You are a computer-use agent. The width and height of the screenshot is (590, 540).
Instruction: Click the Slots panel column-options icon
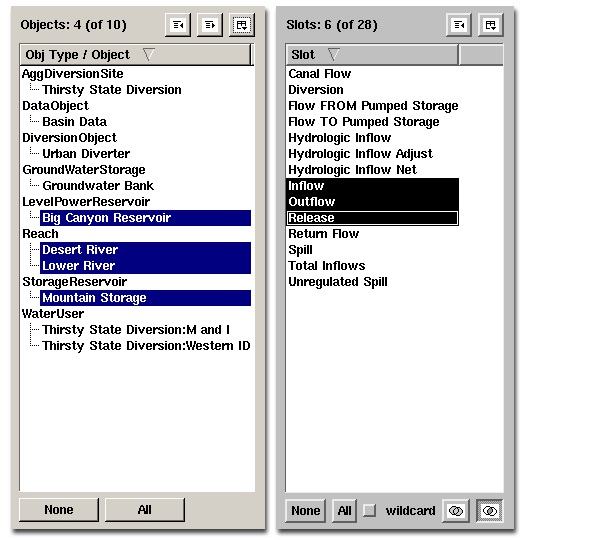click(491, 25)
